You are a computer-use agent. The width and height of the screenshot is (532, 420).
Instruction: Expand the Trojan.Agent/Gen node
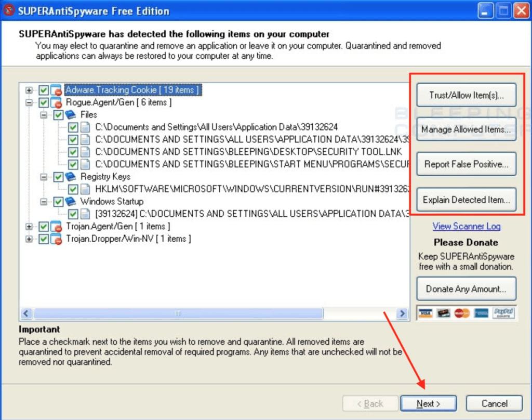pyautogui.click(x=29, y=227)
